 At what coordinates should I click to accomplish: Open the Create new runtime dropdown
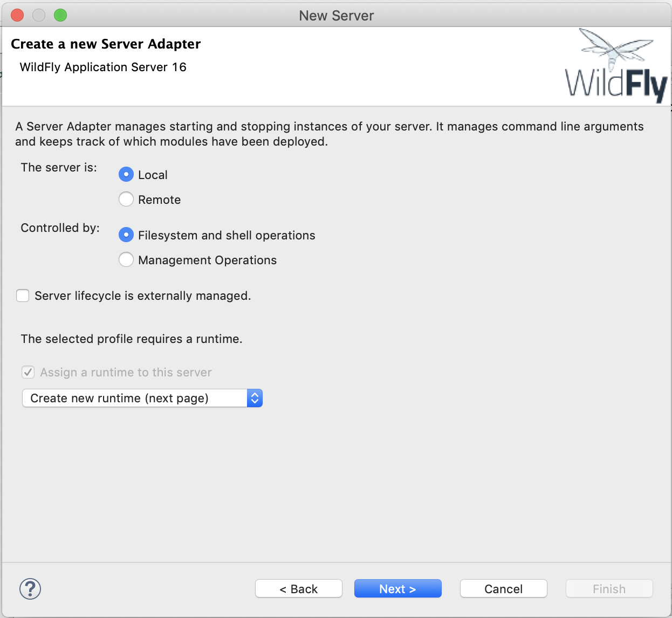tap(135, 398)
